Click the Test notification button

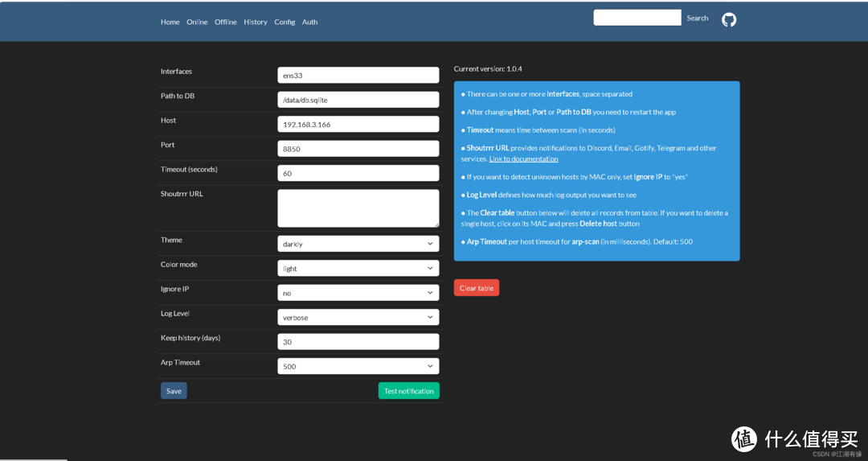(x=408, y=391)
